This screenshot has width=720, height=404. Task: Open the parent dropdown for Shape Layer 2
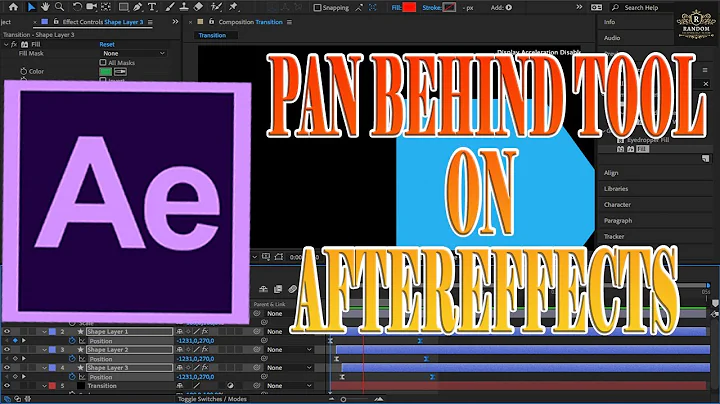click(x=289, y=349)
